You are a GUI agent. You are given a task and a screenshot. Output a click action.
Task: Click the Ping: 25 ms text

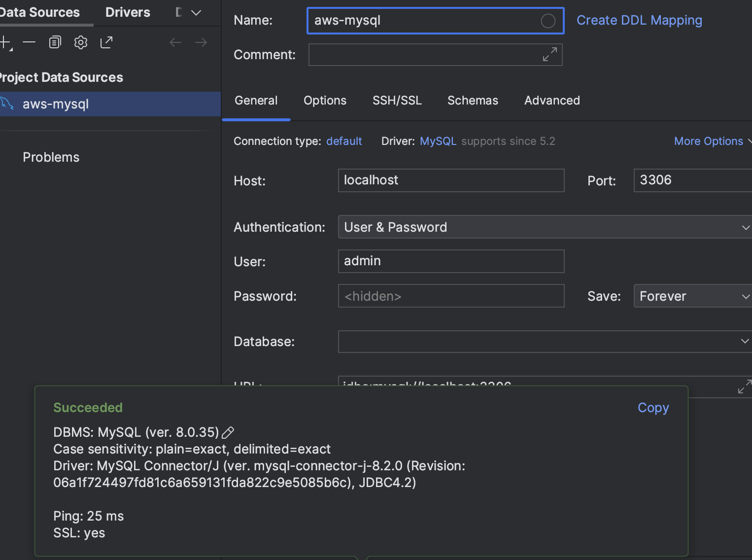[x=89, y=516]
